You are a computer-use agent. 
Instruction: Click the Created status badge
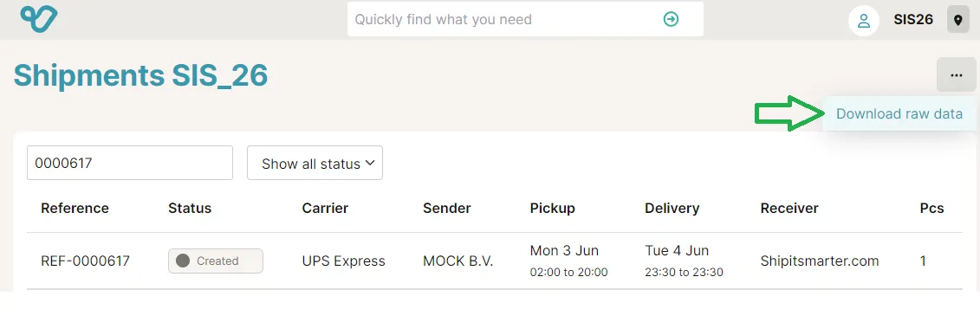[x=216, y=261]
